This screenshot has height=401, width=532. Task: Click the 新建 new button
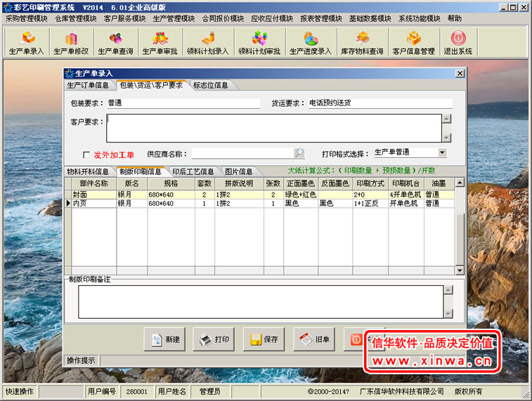click(x=164, y=340)
